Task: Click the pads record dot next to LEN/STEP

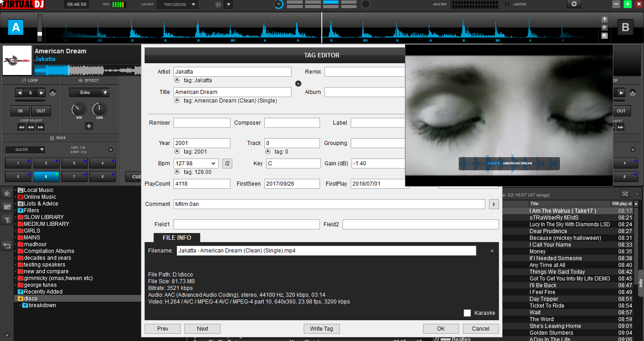Action: 110,149
